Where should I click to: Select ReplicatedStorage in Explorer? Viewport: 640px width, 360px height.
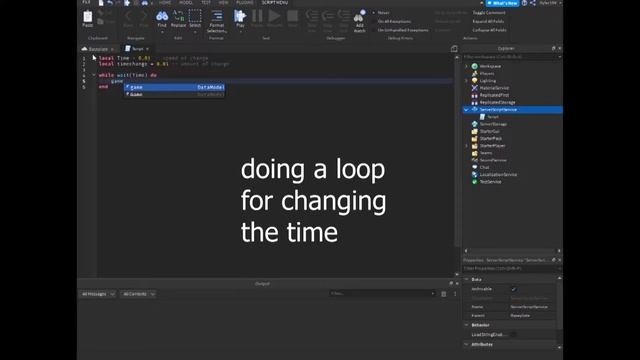497,102
